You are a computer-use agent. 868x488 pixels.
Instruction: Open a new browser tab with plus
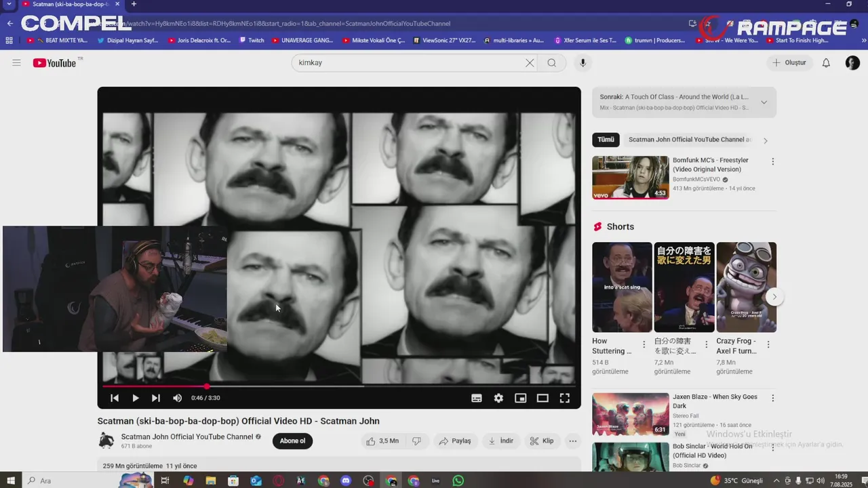[134, 4]
